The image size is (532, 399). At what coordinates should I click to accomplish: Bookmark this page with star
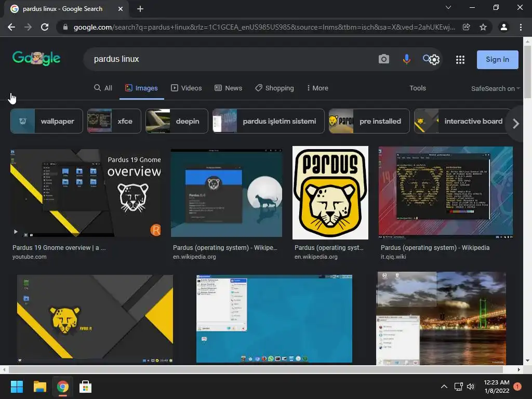[x=483, y=27]
